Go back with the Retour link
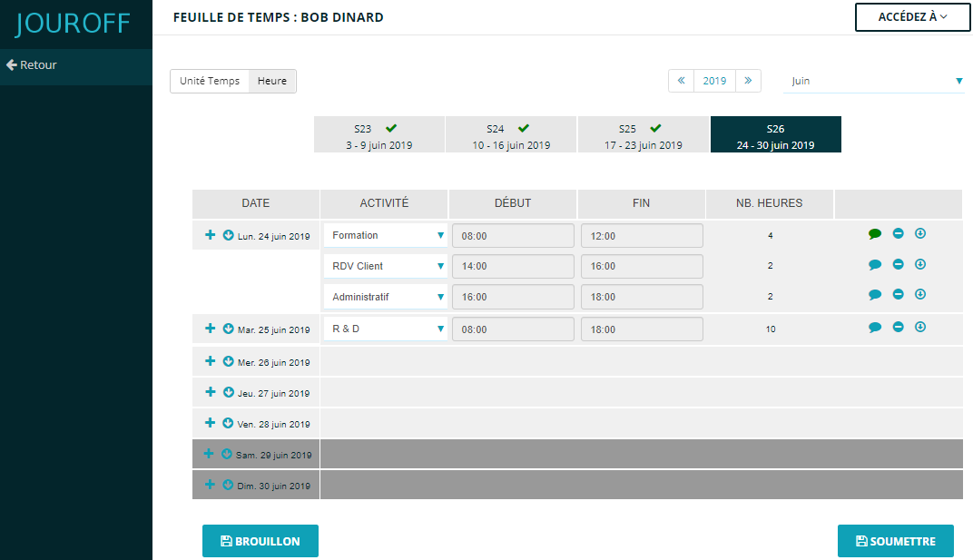Image resolution: width=973 pixels, height=560 pixels. 32,64
